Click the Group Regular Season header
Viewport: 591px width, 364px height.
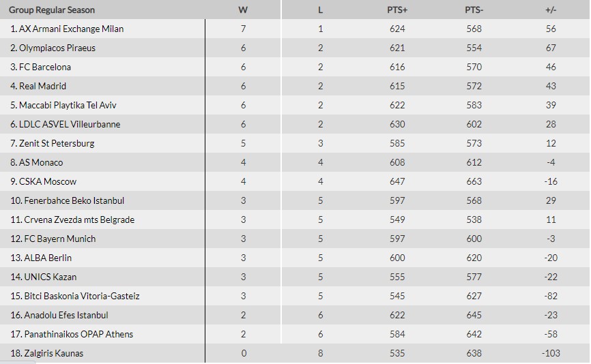pyautogui.click(x=52, y=10)
